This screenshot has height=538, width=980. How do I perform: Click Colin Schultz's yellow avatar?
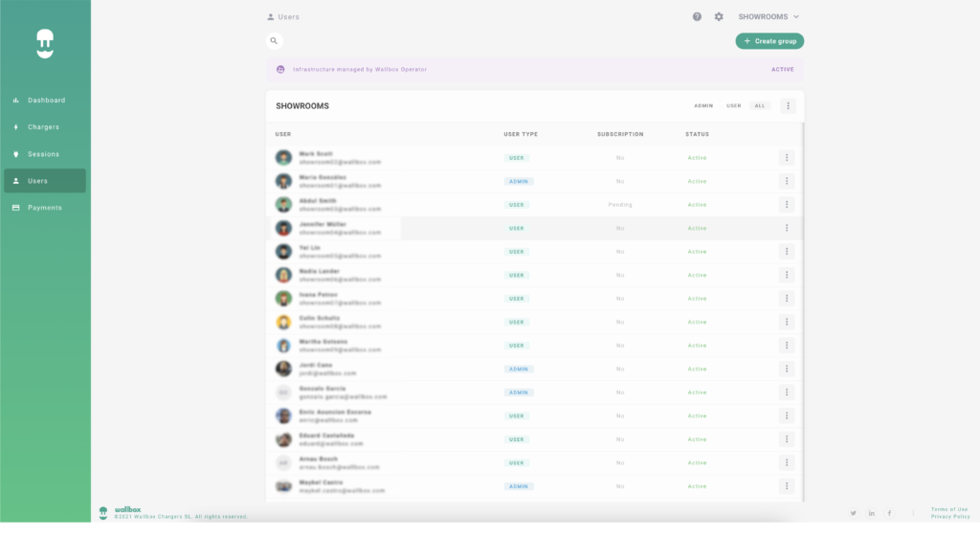tap(283, 322)
